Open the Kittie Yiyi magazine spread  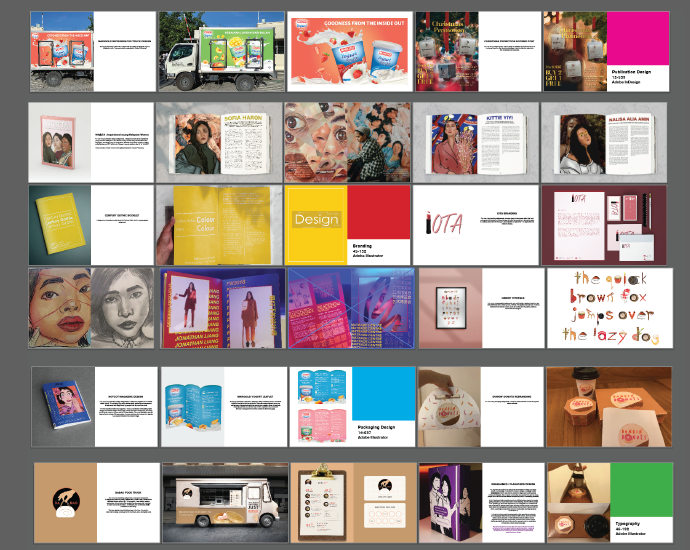tap(476, 142)
